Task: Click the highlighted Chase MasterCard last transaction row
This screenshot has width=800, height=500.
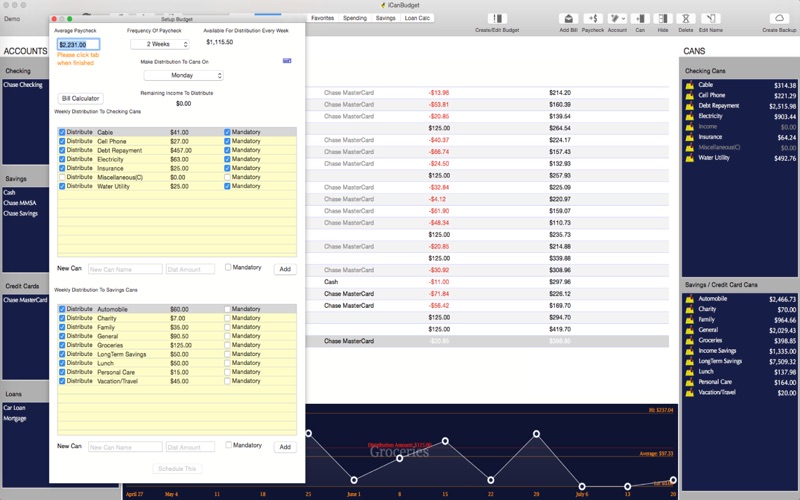Action: coord(487,341)
